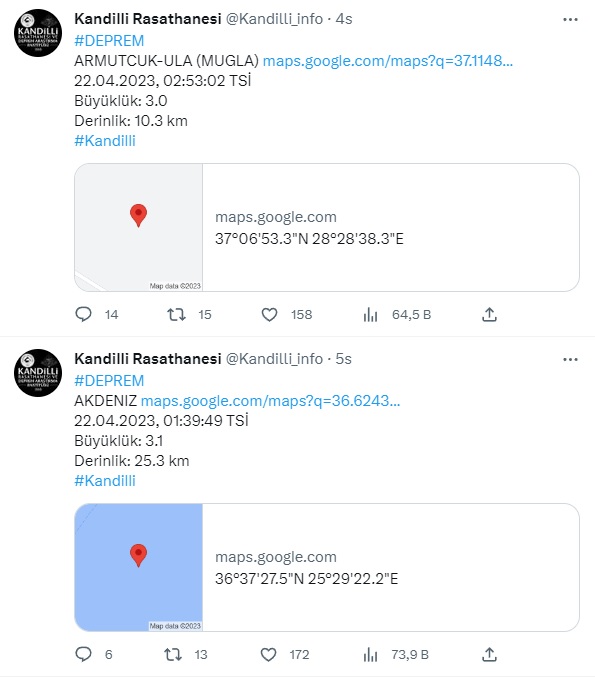Open more options for the first tweet
The width and height of the screenshot is (595, 680).
pos(570,20)
